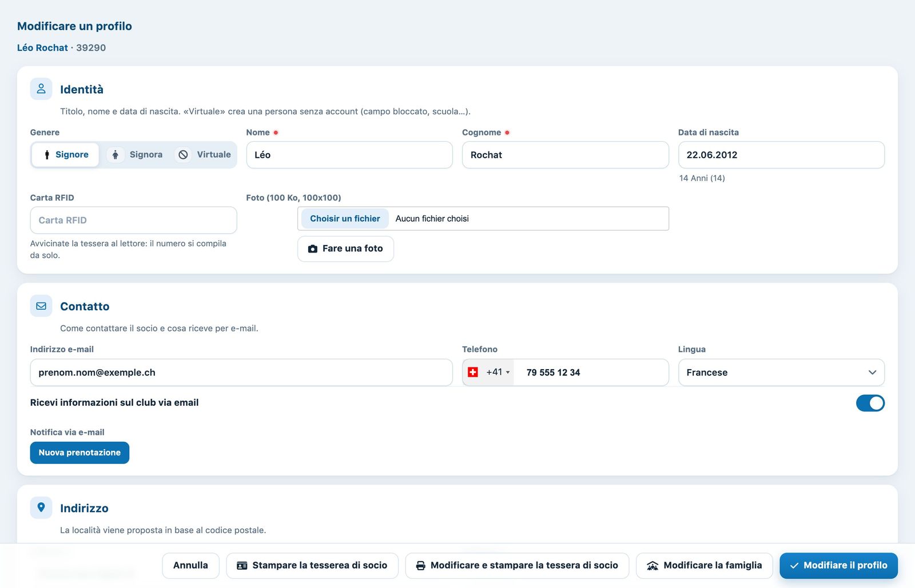915x588 pixels.
Task: Click the Swiss flag icon in Telefono
Action: click(x=473, y=373)
